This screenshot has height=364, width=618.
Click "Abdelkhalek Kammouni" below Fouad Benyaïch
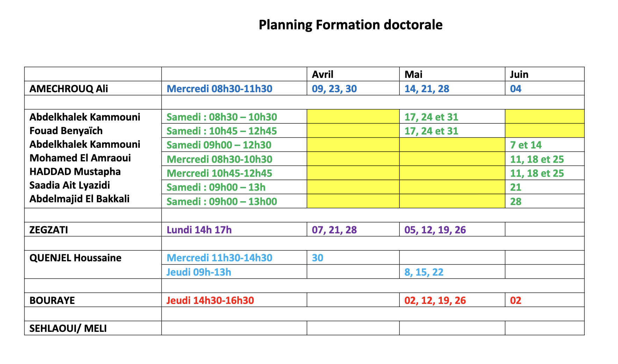pyautogui.click(x=85, y=144)
